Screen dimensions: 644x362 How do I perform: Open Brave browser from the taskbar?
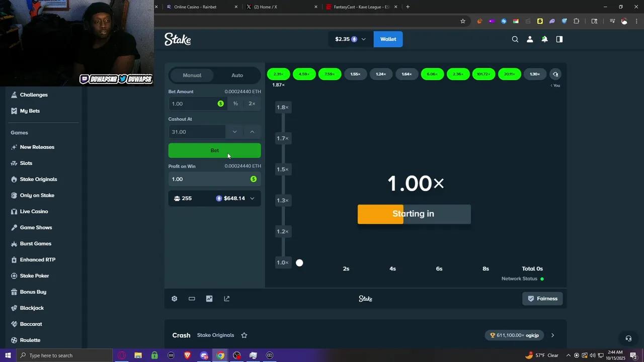click(188, 355)
